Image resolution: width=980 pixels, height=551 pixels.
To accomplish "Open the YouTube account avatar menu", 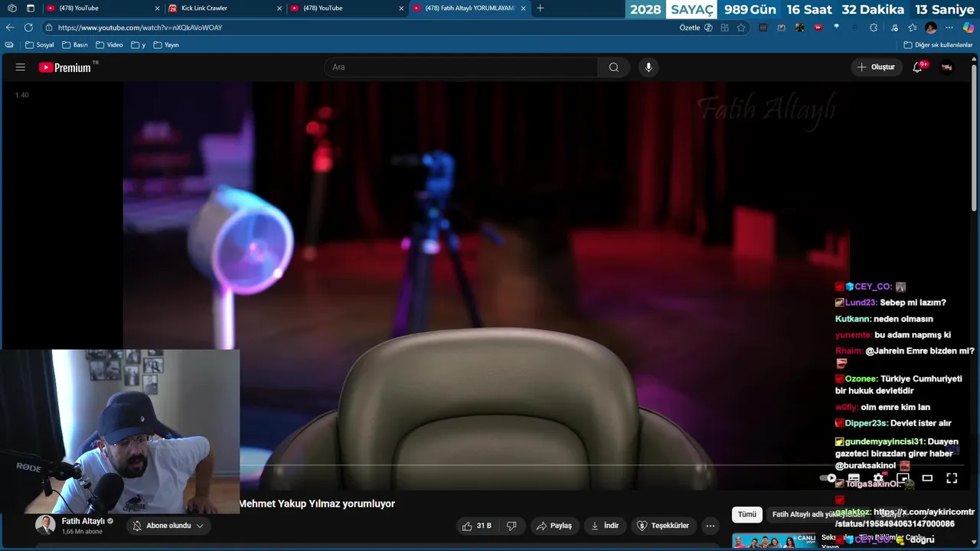I will [947, 67].
